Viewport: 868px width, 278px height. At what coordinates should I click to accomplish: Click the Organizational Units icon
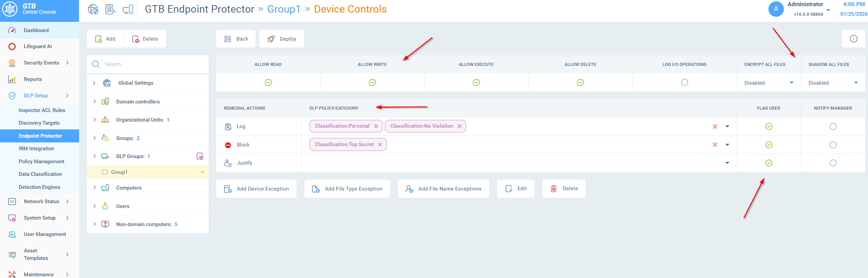click(x=105, y=120)
